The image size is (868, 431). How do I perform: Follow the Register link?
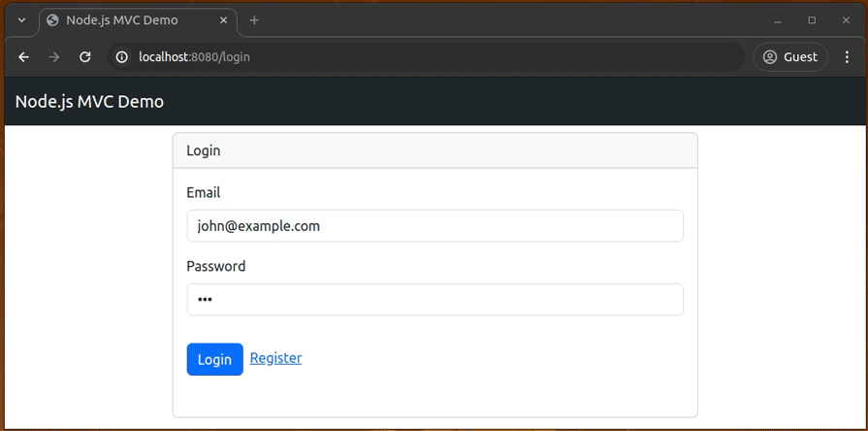275,358
